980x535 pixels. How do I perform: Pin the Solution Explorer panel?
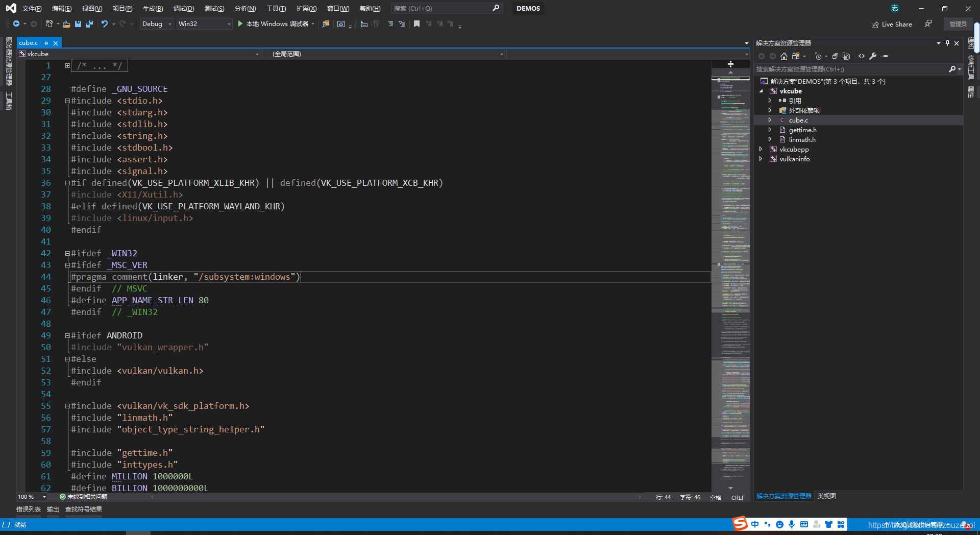point(947,43)
